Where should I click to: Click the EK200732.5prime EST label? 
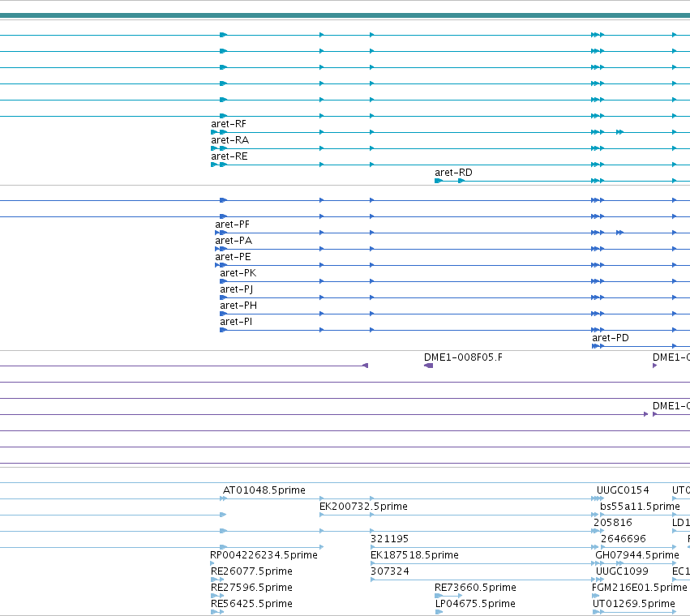click(x=363, y=507)
